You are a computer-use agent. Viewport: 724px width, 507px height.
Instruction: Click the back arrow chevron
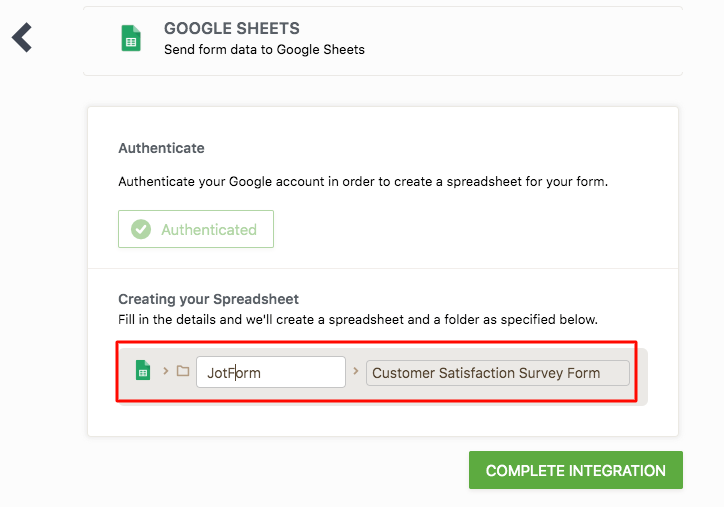tap(22, 38)
